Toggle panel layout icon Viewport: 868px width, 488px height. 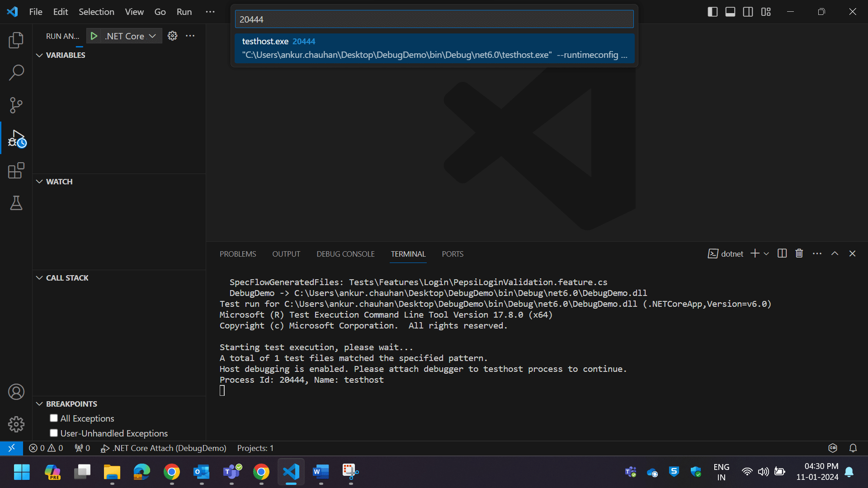(730, 12)
